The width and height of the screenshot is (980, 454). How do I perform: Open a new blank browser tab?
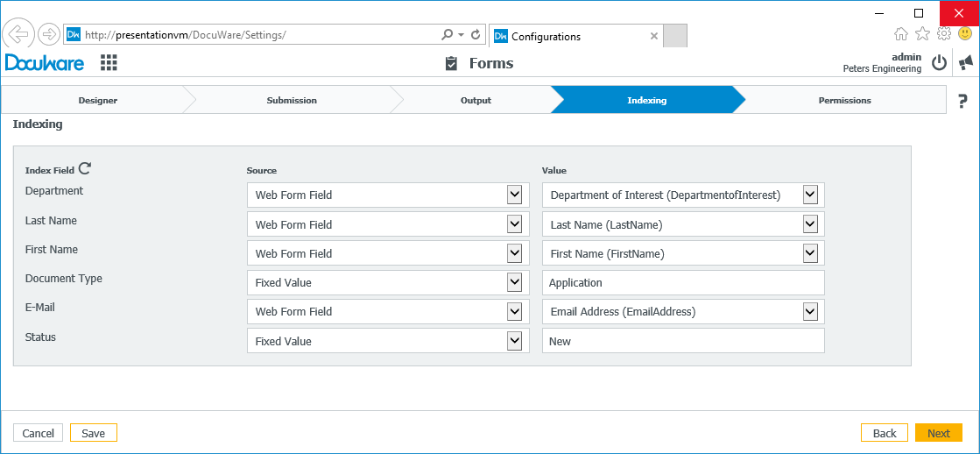(675, 36)
